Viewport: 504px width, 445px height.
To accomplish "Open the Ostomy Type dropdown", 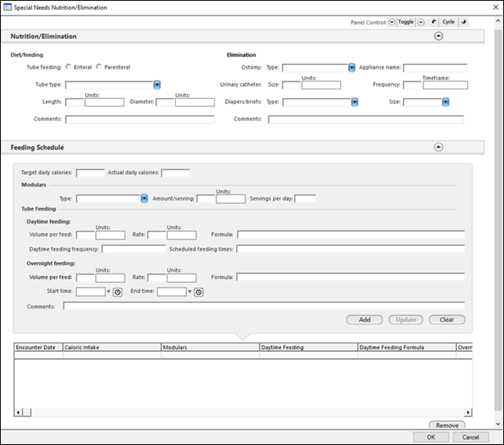I will (352, 68).
